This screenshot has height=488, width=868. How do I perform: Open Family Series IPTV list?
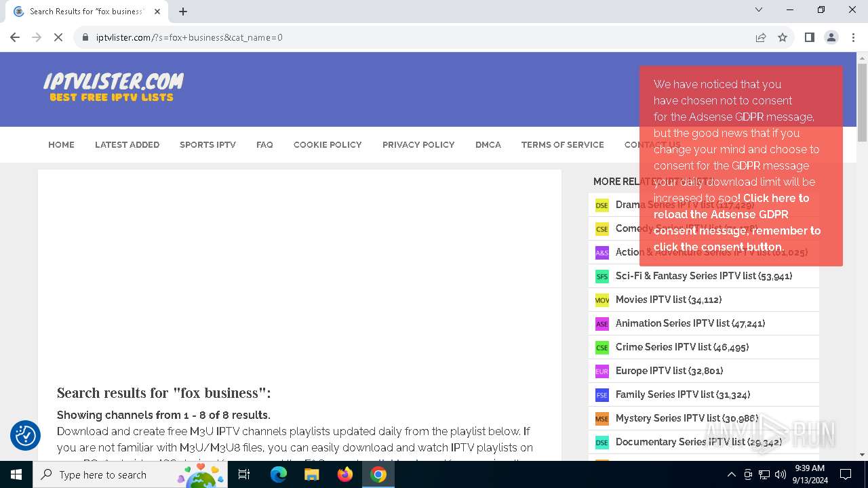(683, 394)
